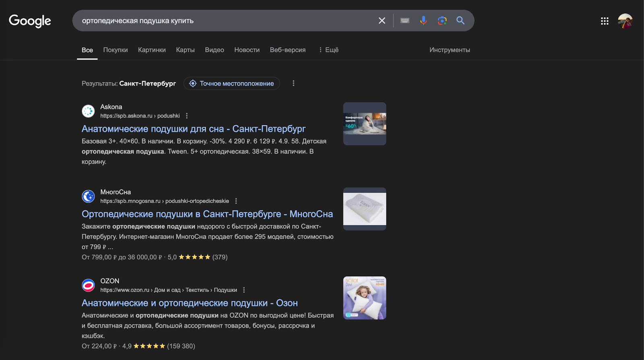Open the МногоСна result options menu

click(x=236, y=201)
